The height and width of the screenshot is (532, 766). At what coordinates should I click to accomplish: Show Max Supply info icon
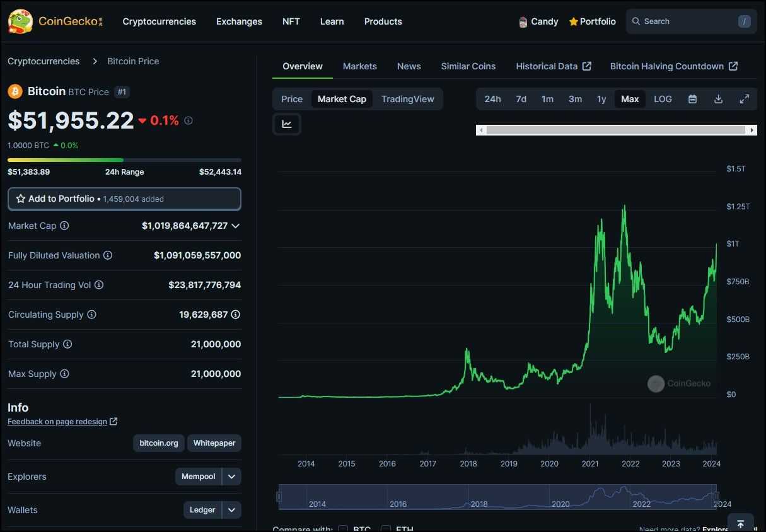click(64, 374)
